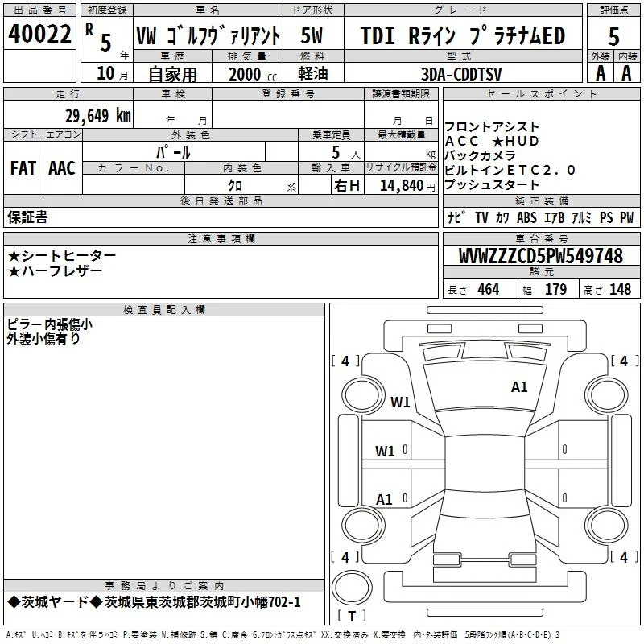Click equipment item カワ
644x644 pixels.
pyautogui.click(x=502, y=217)
